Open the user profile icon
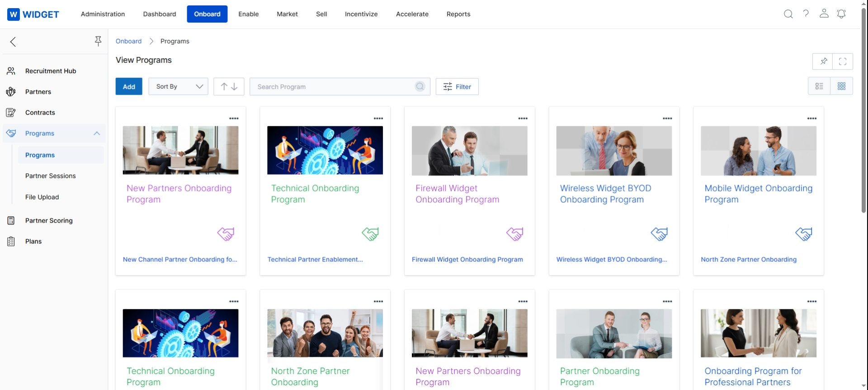Screen dimensions: 868x390 point(824,14)
